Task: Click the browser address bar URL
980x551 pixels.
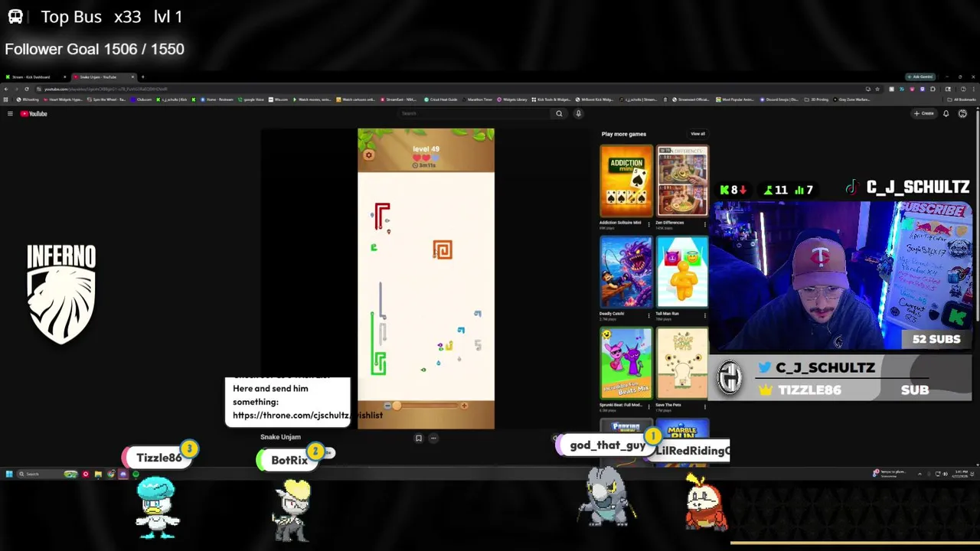Action: (x=106, y=89)
